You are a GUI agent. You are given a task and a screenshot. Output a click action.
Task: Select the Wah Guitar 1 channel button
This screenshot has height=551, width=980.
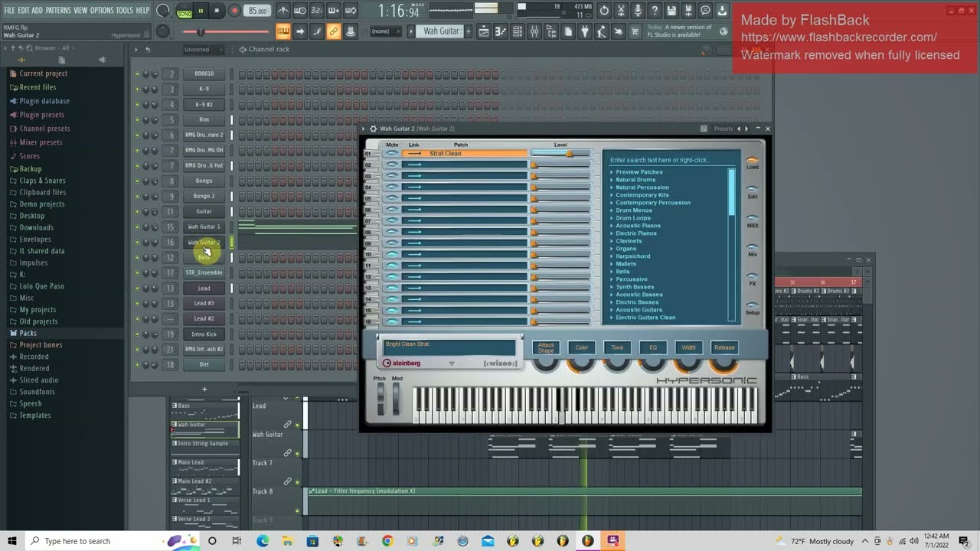click(x=204, y=227)
